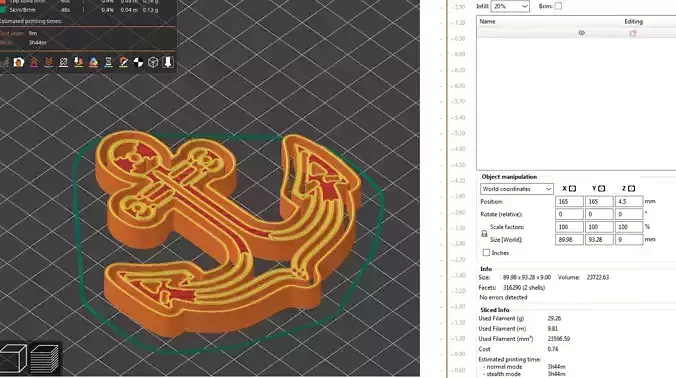Toggle object visibility eye icon

point(582,33)
